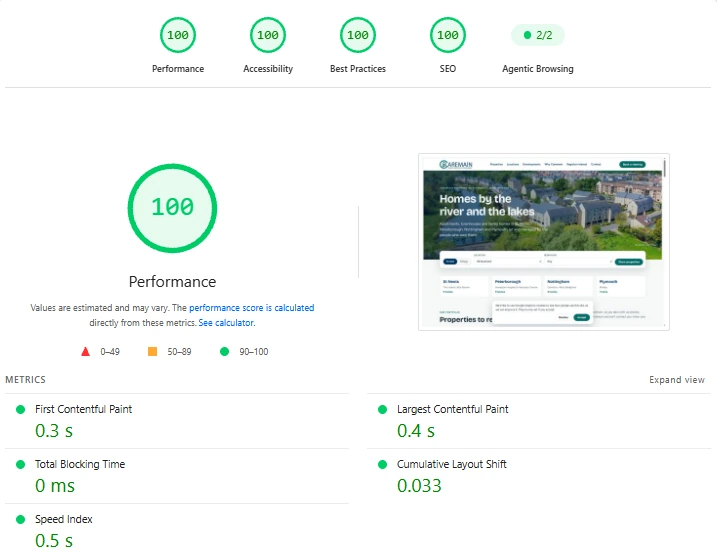Click the green dot beside Speed Index
Image resolution: width=717 pixels, height=557 pixels.
20,520
